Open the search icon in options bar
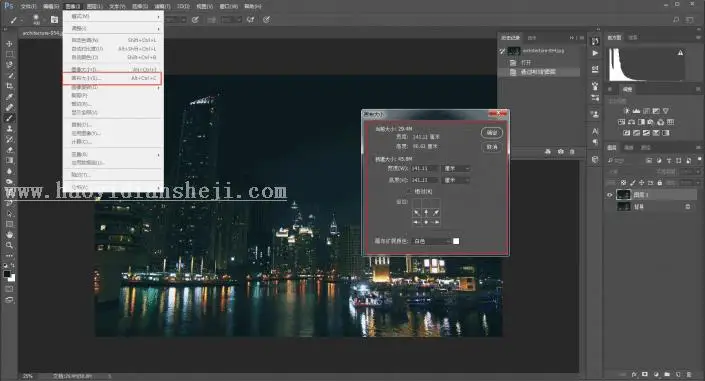This screenshot has width=705, height=381. (676, 20)
